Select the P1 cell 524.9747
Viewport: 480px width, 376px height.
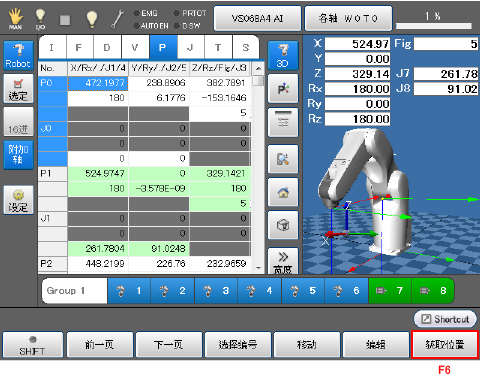[98, 174]
